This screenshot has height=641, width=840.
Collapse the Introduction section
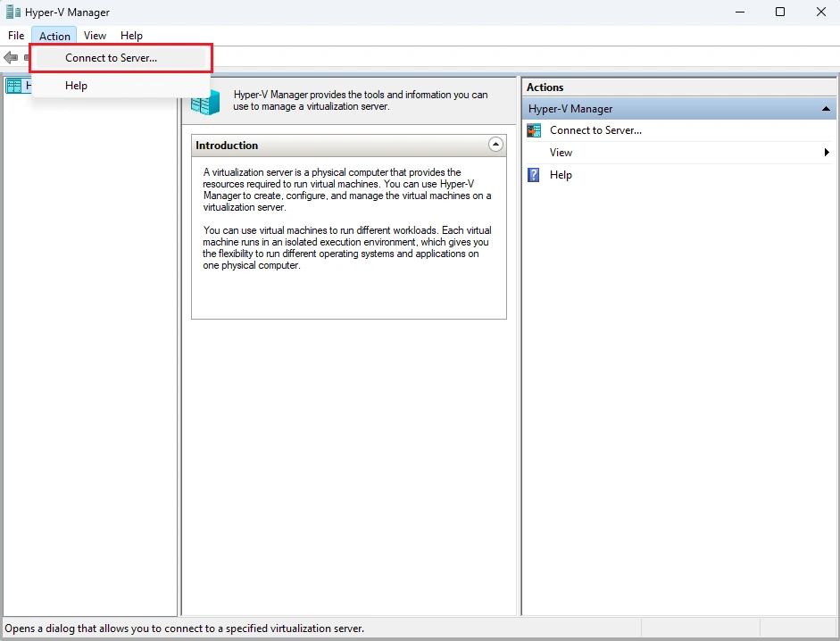[x=495, y=144]
